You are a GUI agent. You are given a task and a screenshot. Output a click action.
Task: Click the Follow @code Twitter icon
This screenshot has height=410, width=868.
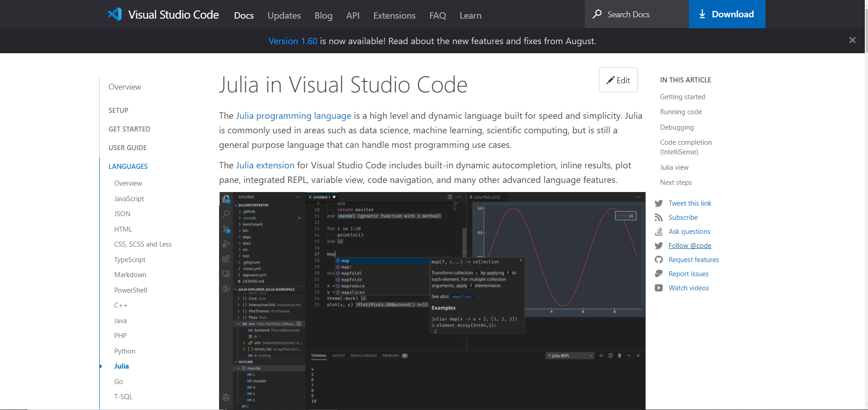tap(659, 246)
